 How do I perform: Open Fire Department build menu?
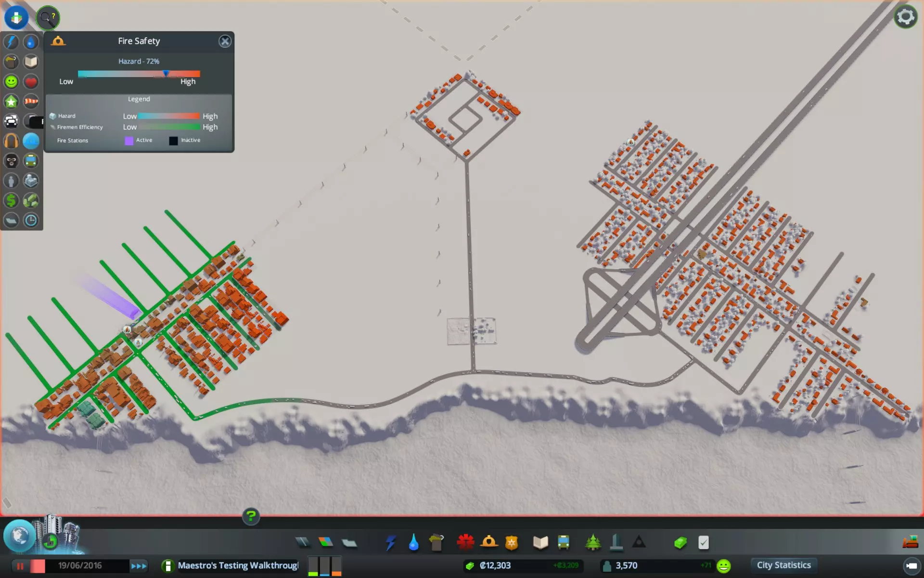489,542
